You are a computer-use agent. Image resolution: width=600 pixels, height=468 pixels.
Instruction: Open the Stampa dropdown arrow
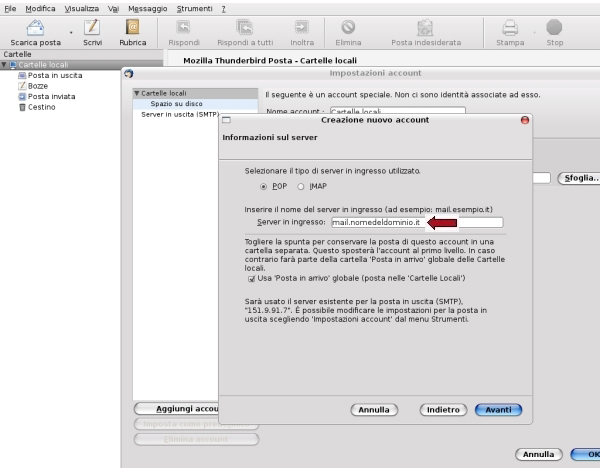(x=535, y=33)
